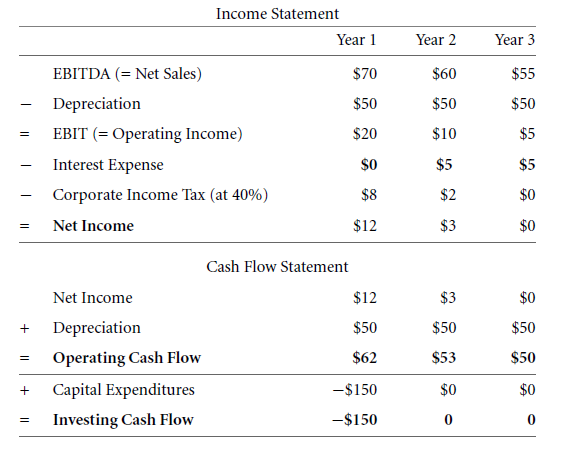Viewport: 576px width, 450px height.
Task: Click the EBITDA (= Net Sales) row label
Action: pos(127,74)
